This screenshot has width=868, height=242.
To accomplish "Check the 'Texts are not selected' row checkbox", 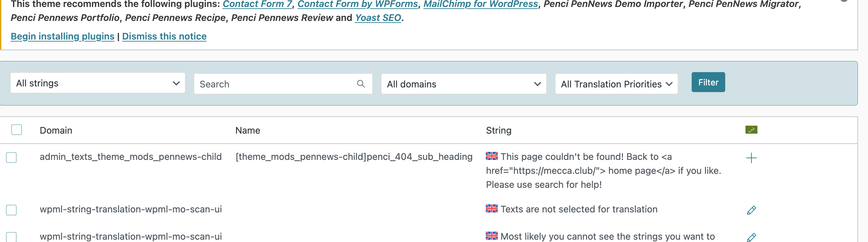I will pos(12,210).
